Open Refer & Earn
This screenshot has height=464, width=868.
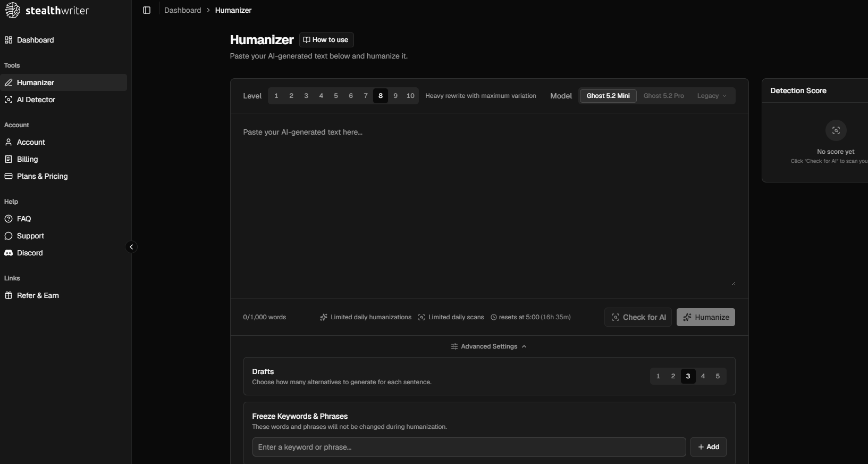point(64,295)
